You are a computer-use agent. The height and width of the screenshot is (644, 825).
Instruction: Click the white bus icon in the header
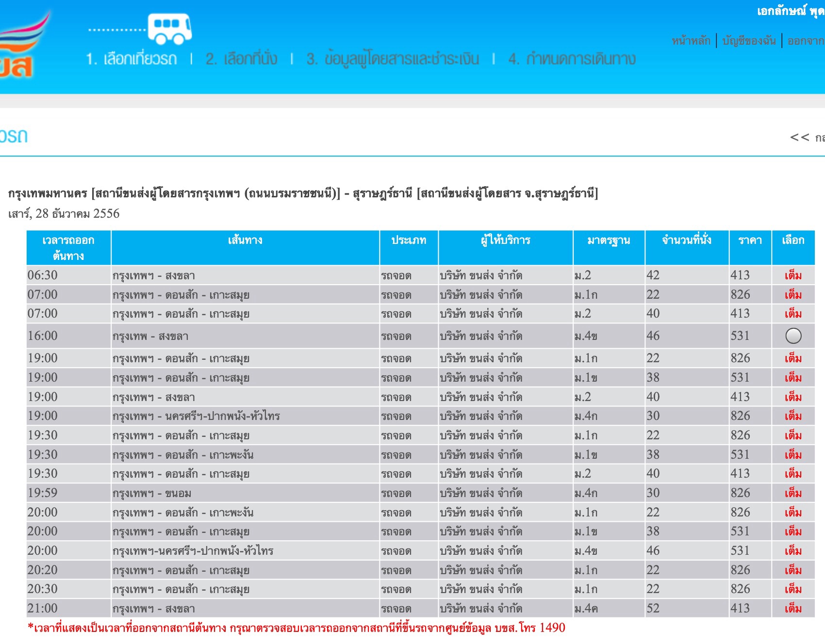point(170,29)
